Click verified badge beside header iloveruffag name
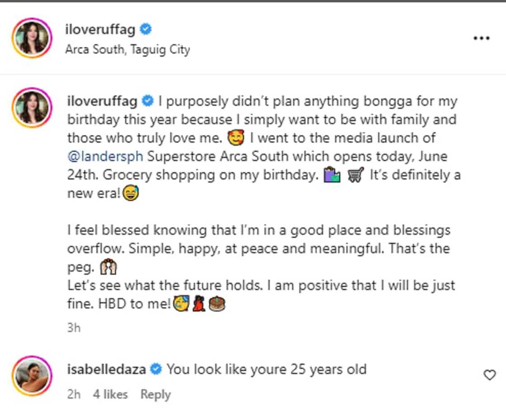This screenshot has width=506, height=420. [x=145, y=30]
